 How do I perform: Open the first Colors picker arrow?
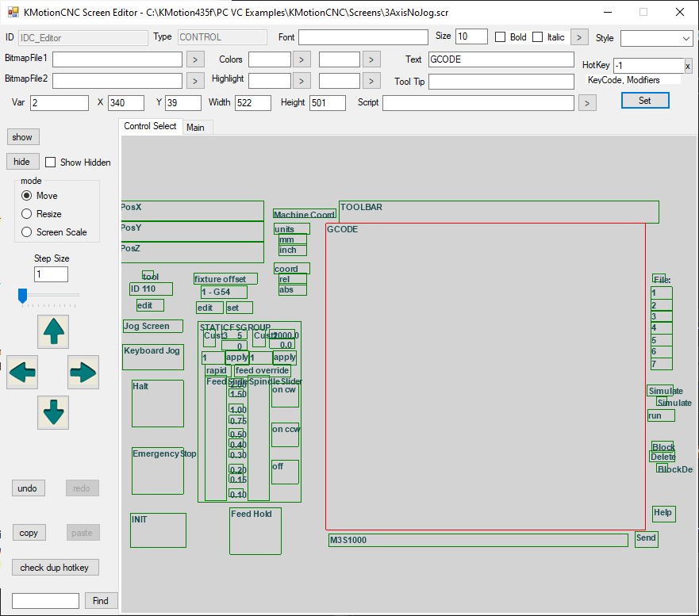301,59
